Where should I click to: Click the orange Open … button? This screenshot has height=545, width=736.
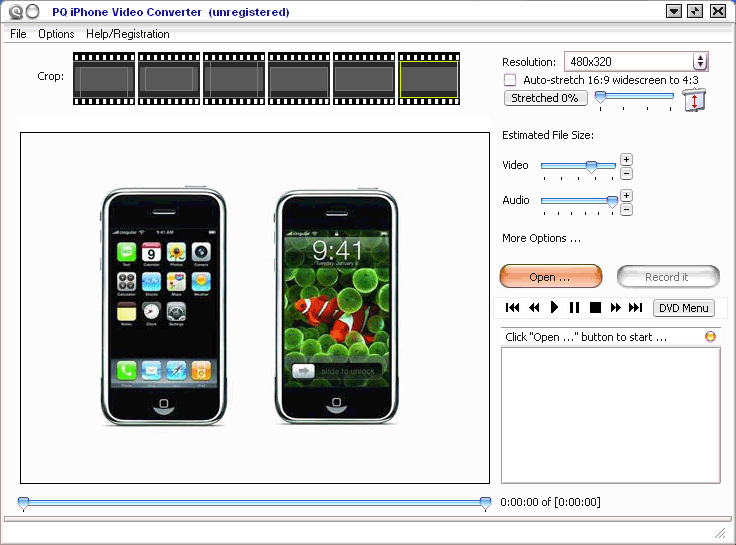pyautogui.click(x=550, y=277)
